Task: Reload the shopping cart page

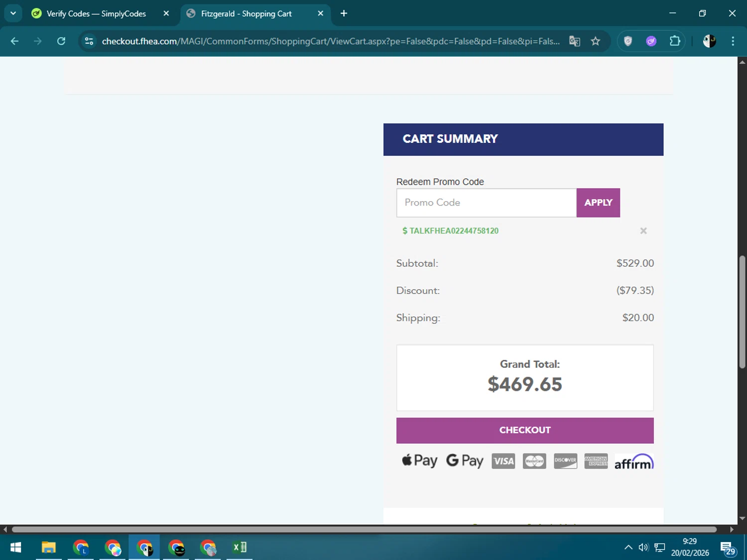Action: click(61, 41)
